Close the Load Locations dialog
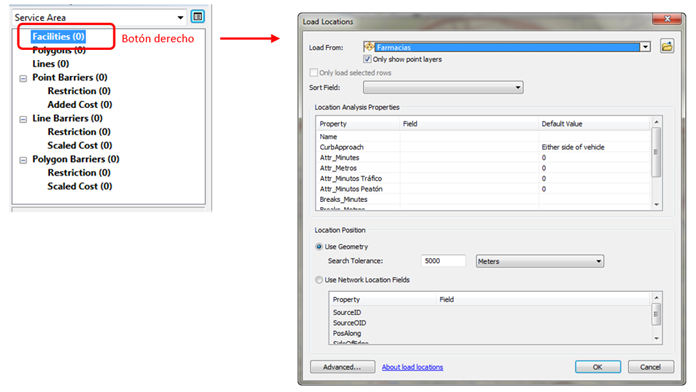Viewport: 696px width, 392px height. click(667, 19)
